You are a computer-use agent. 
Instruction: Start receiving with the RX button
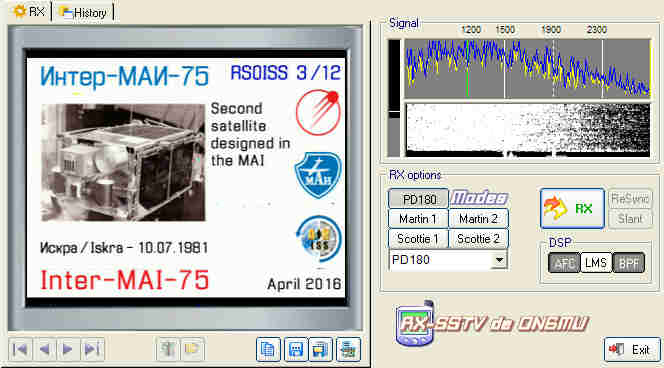[572, 208]
